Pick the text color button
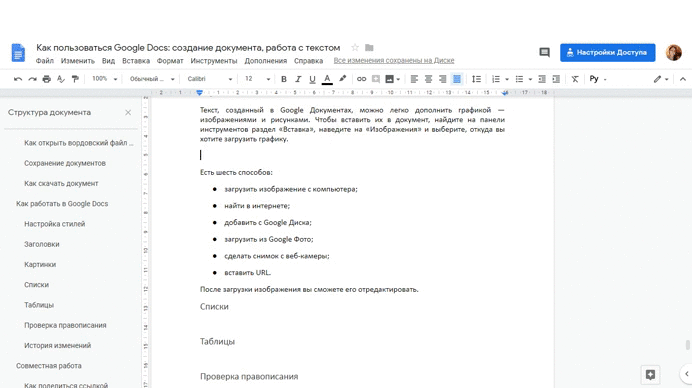The width and height of the screenshot is (692, 388). pos(327,79)
